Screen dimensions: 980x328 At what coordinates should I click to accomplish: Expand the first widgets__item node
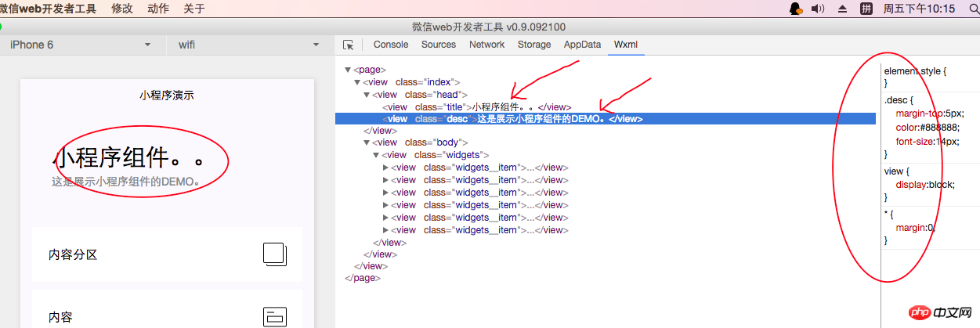pyautogui.click(x=385, y=168)
